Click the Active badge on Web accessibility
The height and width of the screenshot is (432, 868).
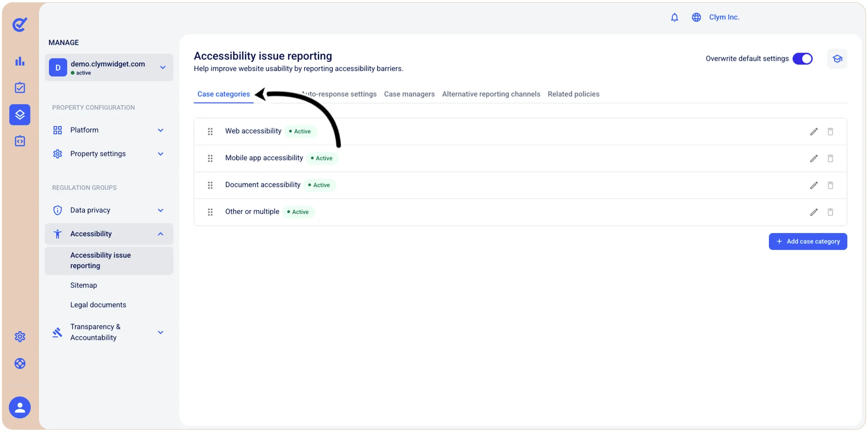click(300, 132)
